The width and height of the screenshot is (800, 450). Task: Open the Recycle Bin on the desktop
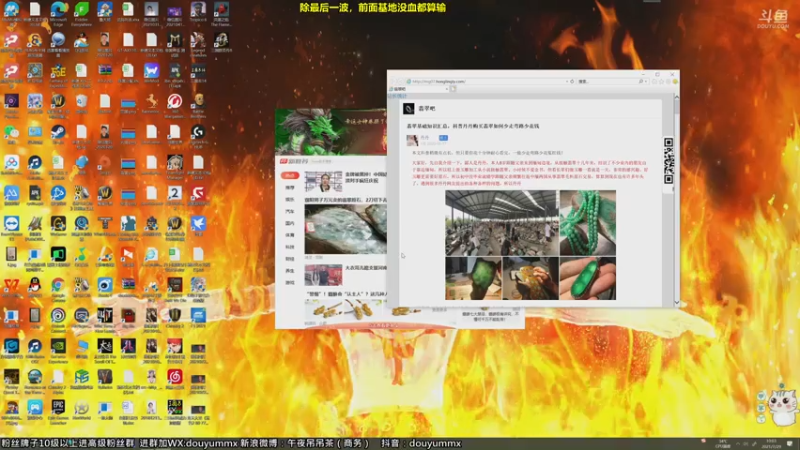(x=82, y=101)
